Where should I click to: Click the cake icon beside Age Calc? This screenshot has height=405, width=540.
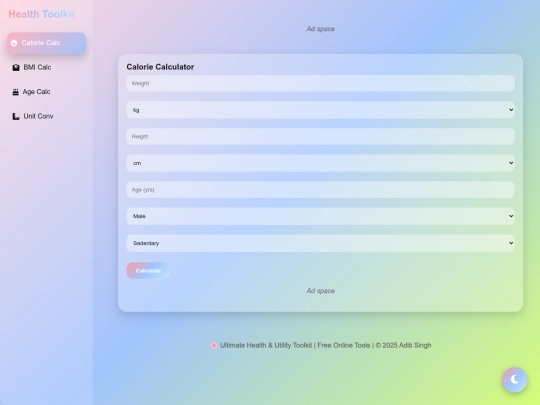point(15,92)
